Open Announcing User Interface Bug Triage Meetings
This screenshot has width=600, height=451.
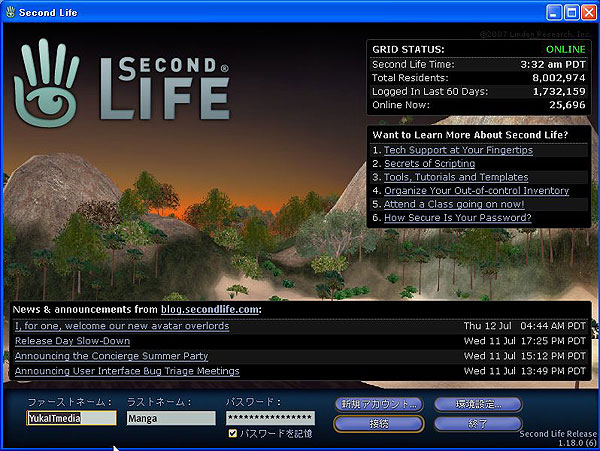(127, 371)
